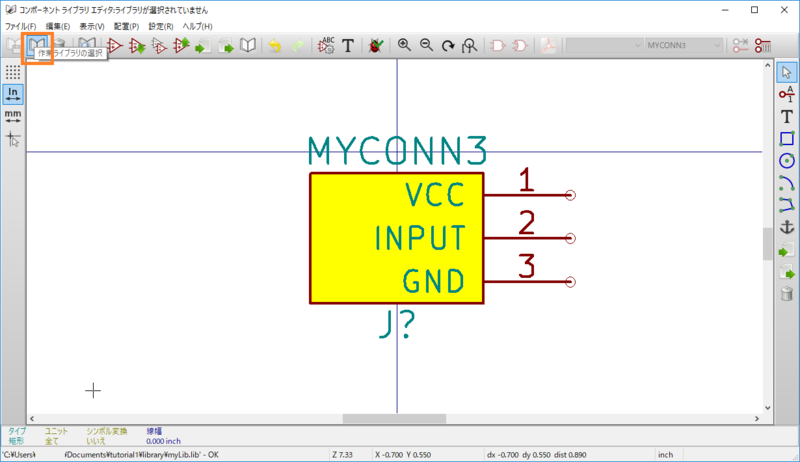This screenshot has height=462, width=800.
Task: Open the component documentation PDF icon
Action: pyautogui.click(x=548, y=45)
